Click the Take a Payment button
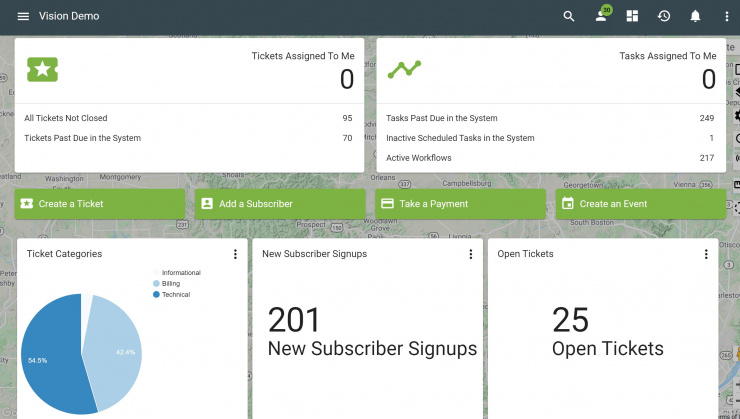 click(460, 204)
